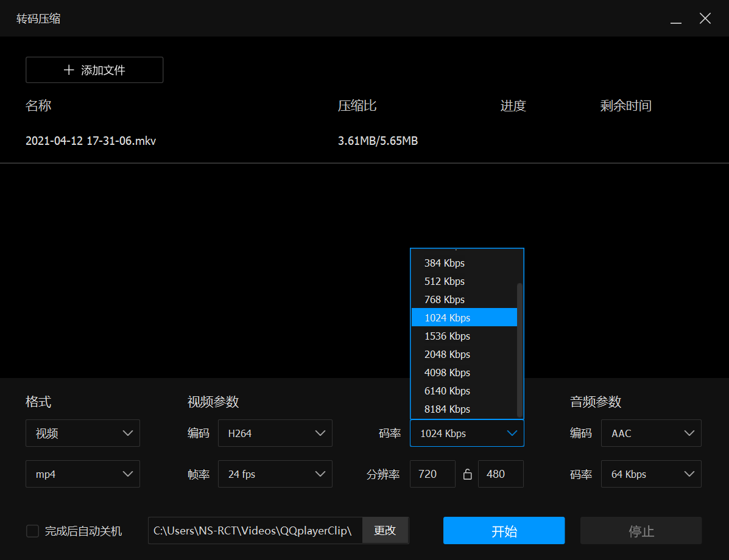Click the audio bitrate dropdown arrow
This screenshot has width=729, height=560.
[x=689, y=474]
